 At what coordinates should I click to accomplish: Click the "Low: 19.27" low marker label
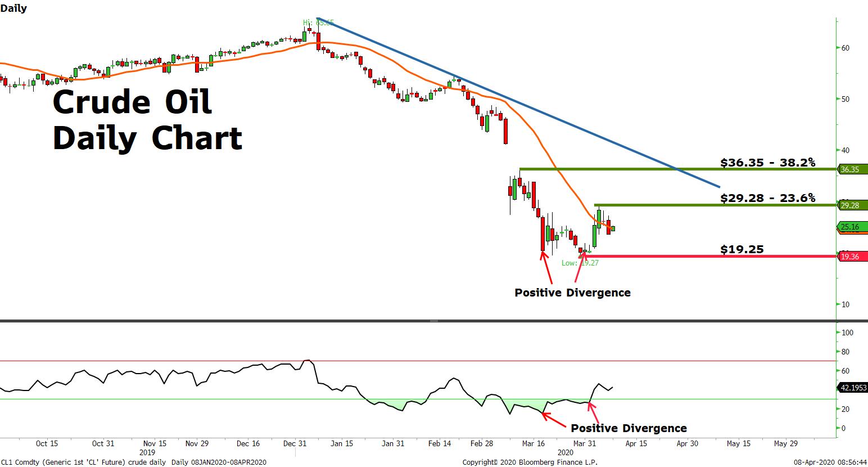tap(580, 262)
